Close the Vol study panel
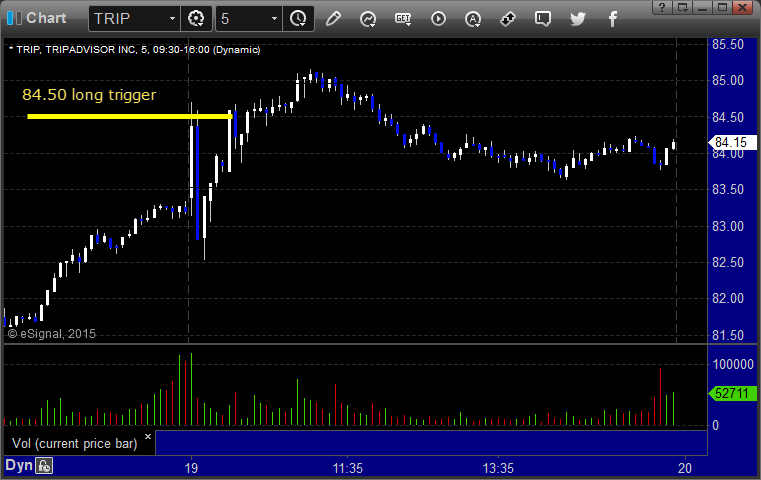 tap(148, 436)
